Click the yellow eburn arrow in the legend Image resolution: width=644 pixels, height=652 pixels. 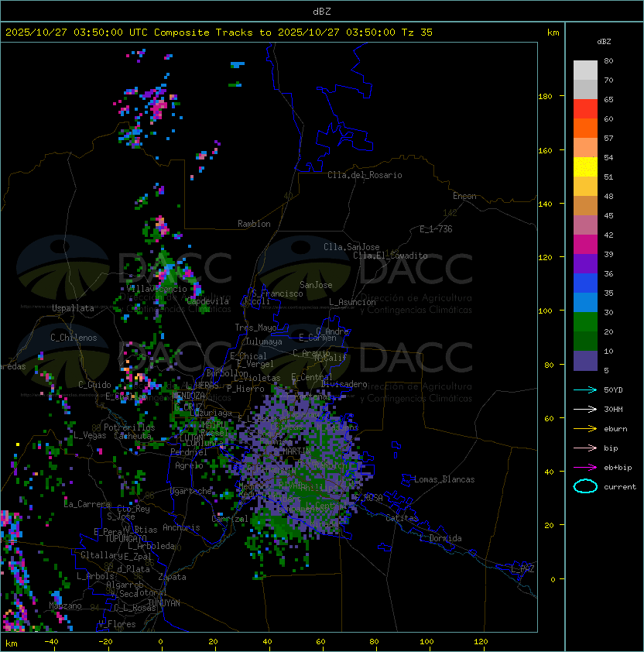point(585,428)
